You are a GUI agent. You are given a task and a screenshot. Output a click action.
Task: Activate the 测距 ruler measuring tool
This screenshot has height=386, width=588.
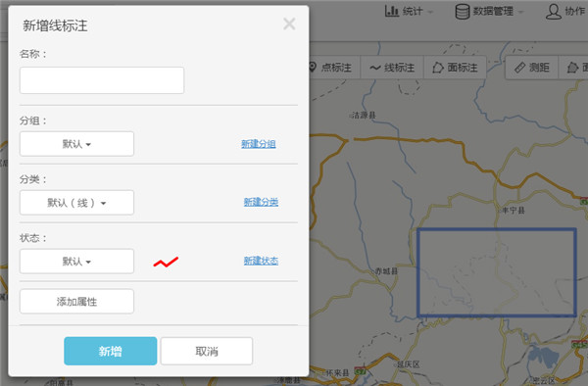pos(532,68)
